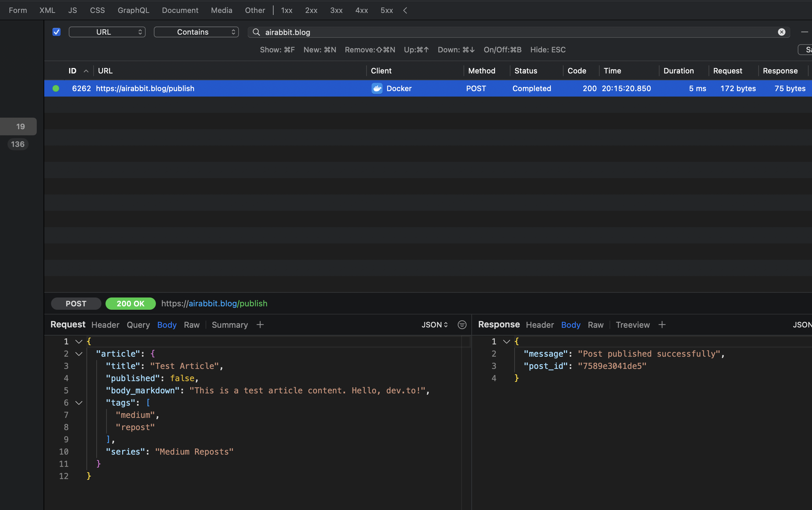Click the plus icon beside Response Treeview tab

[662, 325]
